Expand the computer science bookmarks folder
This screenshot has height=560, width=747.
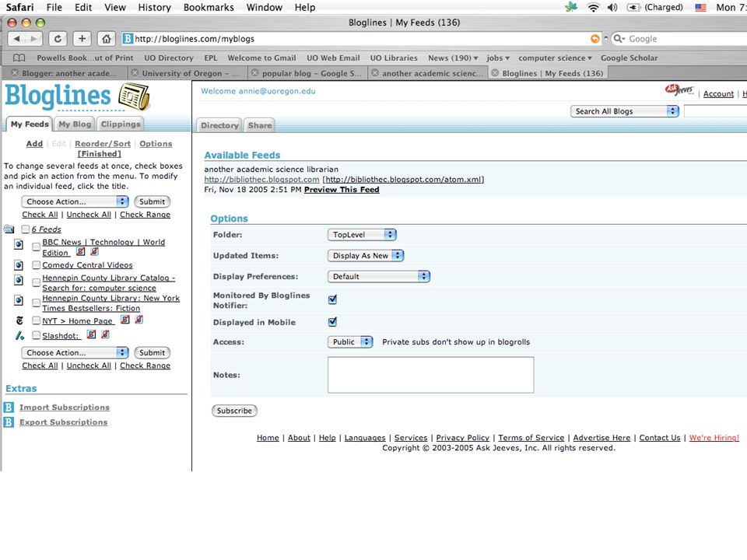click(x=555, y=58)
